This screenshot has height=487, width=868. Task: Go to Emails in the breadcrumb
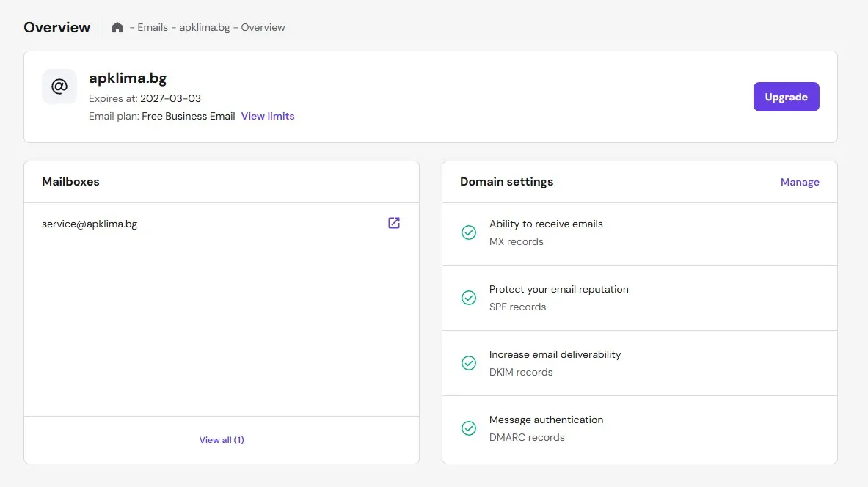point(153,28)
